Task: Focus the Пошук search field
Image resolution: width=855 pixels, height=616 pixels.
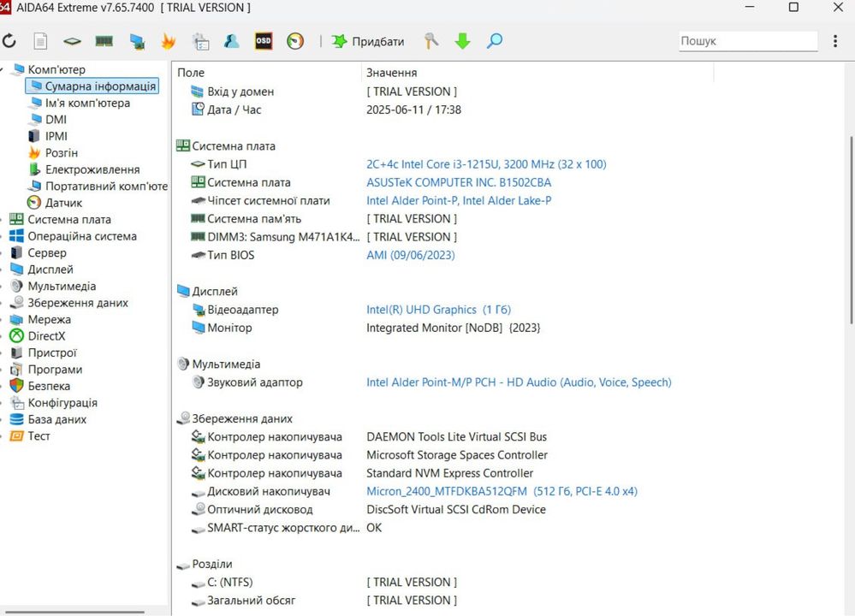Action: (748, 41)
